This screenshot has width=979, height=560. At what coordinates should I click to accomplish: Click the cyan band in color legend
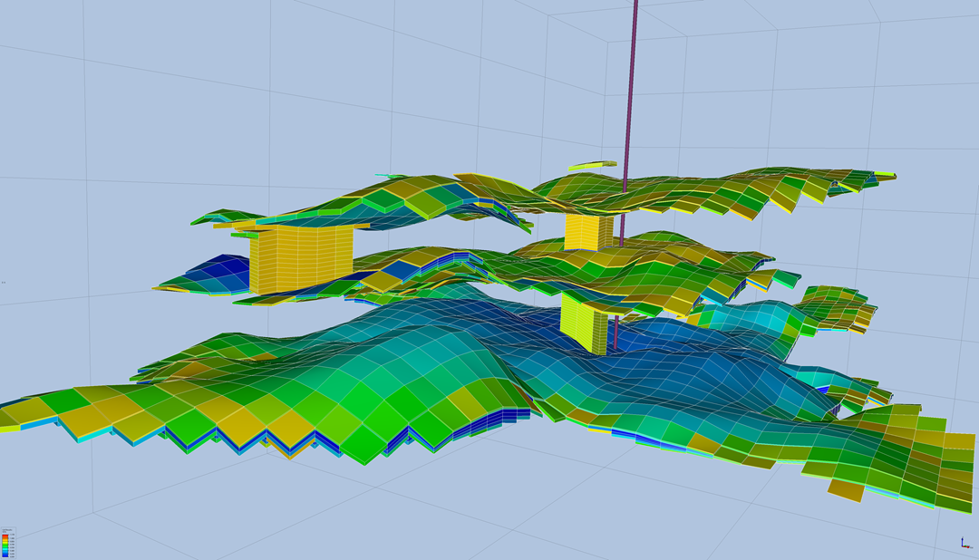[5, 549]
